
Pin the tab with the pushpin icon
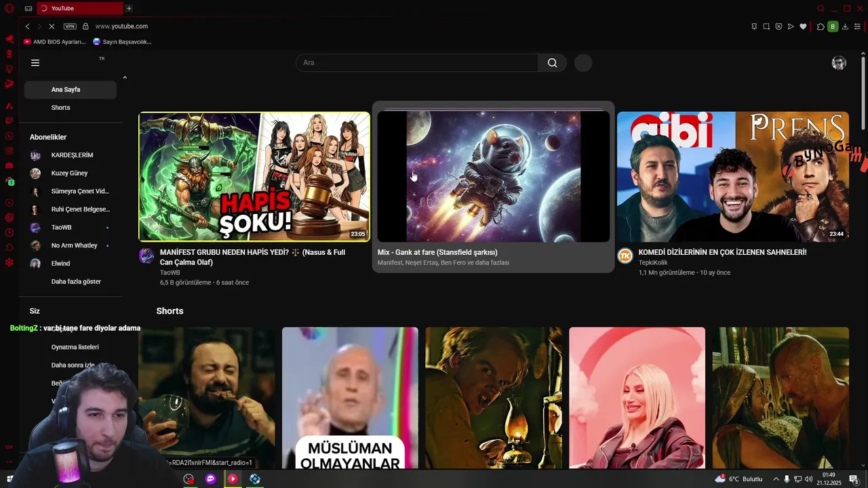(x=754, y=26)
